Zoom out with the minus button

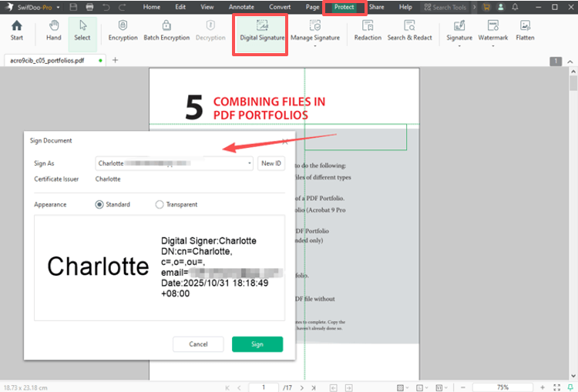pyautogui.click(x=463, y=387)
